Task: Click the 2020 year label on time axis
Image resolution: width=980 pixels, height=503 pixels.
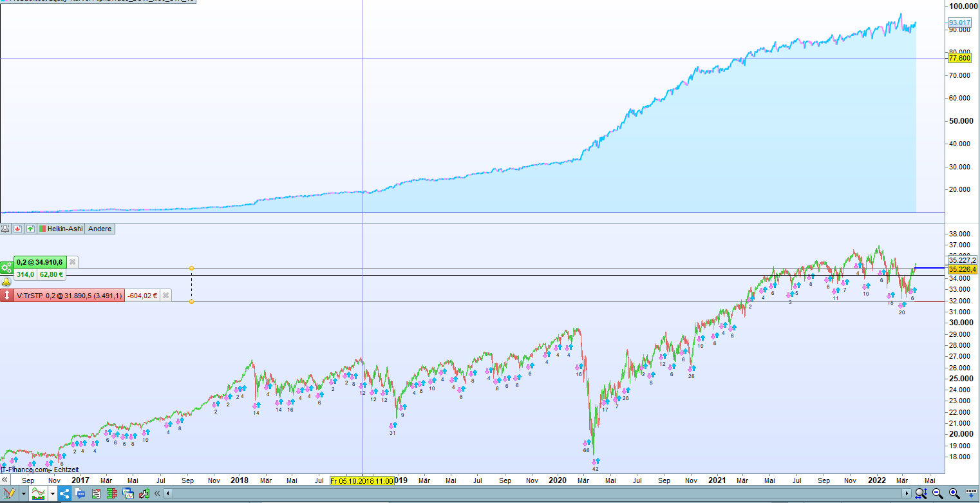Action: pyautogui.click(x=558, y=480)
